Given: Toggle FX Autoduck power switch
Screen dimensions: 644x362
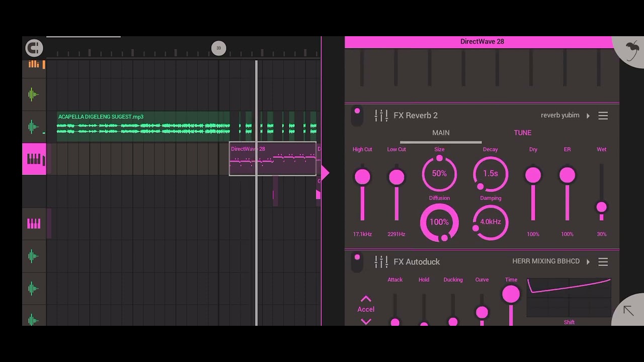Looking at the screenshot, I should point(357,262).
